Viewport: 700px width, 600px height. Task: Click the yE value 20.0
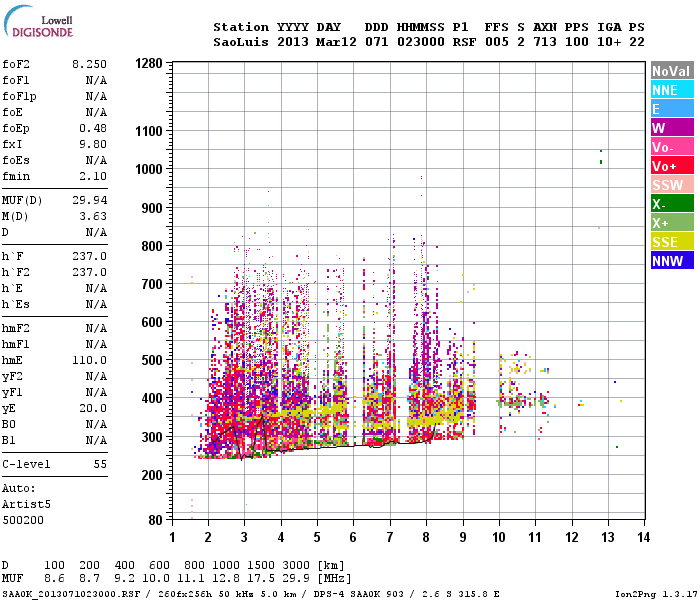93,408
